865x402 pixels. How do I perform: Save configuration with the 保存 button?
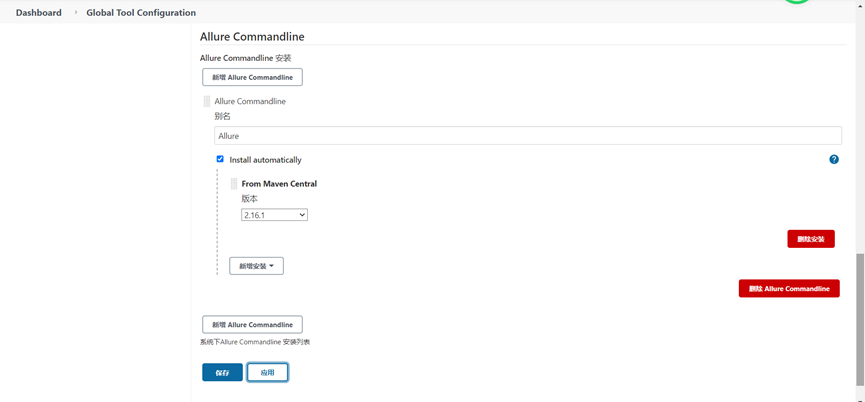coord(222,372)
